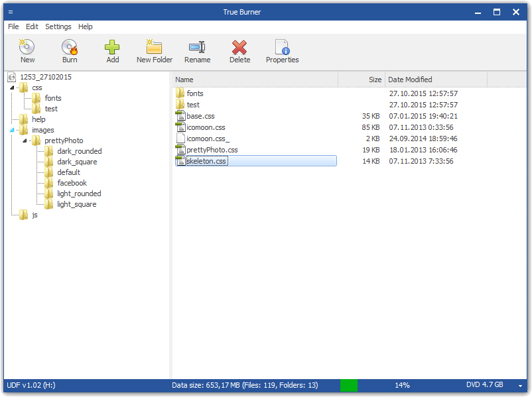Maximize the True Burner window

click(497, 12)
